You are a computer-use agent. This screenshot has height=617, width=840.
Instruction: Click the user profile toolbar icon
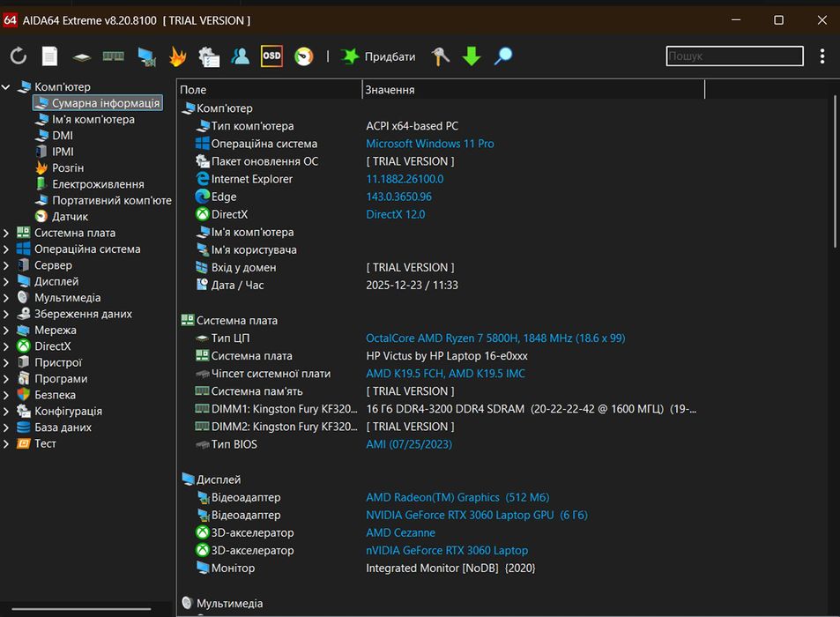[x=240, y=56]
